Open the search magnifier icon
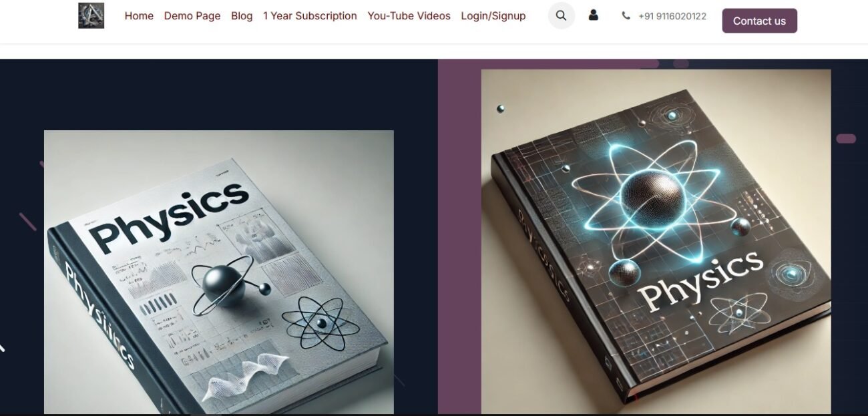 click(x=562, y=15)
